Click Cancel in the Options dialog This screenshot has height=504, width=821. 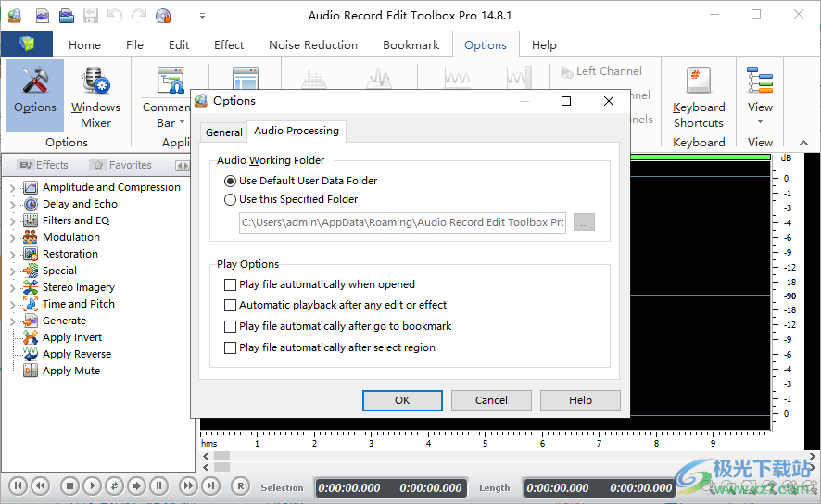pos(491,400)
